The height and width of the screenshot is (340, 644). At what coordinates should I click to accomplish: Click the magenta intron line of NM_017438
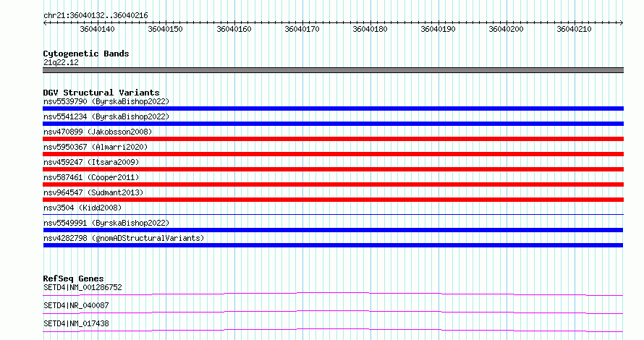click(x=333, y=330)
